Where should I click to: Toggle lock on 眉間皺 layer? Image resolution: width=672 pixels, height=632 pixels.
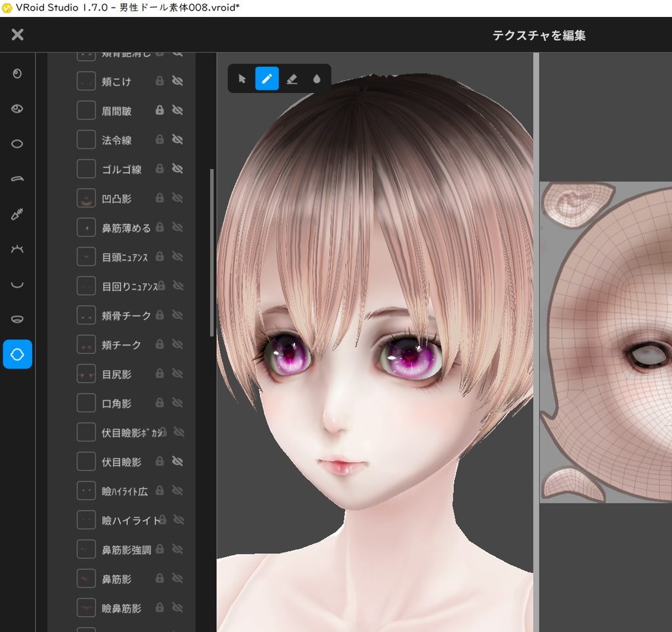pyautogui.click(x=159, y=110)
